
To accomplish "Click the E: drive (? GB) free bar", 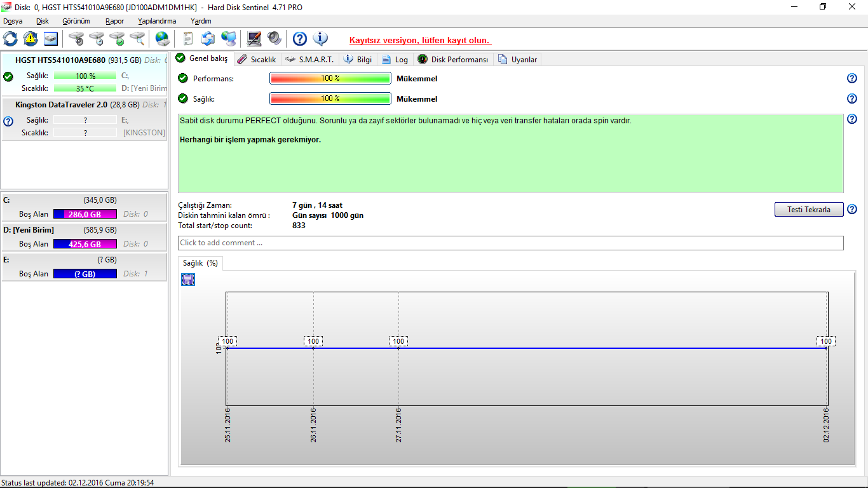I will pyautogui.click(x=85, y=274).
